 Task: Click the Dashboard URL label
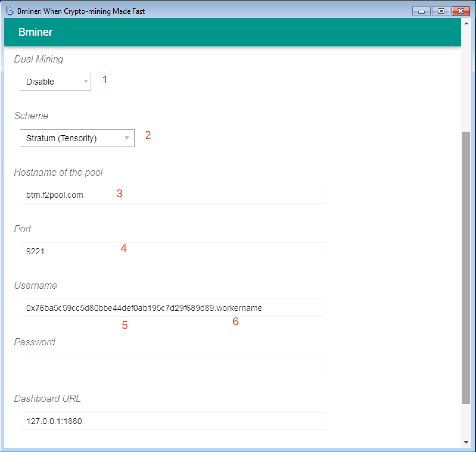pos(48,399)
